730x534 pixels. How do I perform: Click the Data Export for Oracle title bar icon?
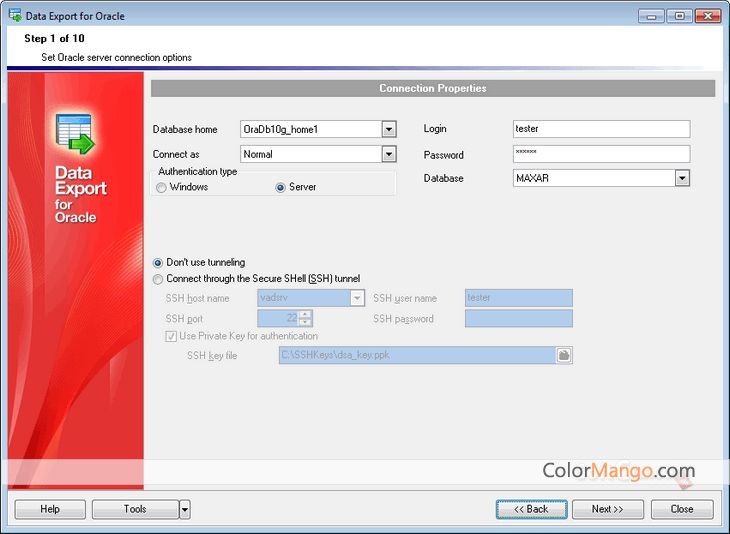click(15, 15)
